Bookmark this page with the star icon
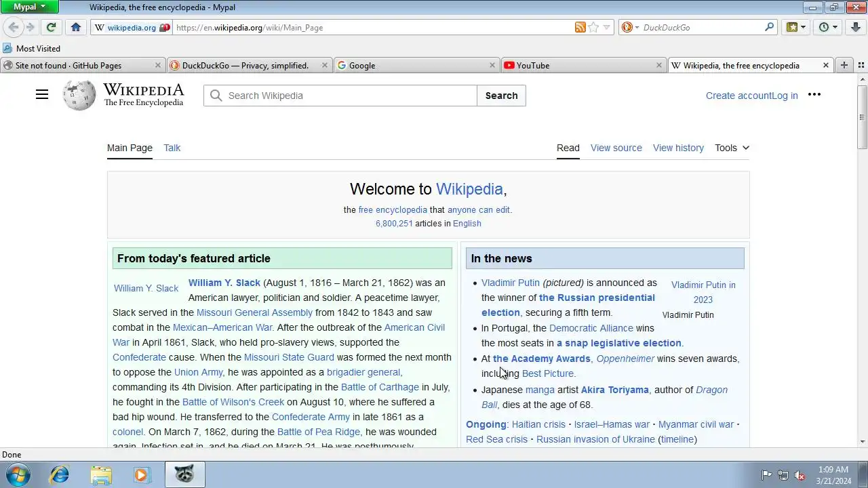This screenshot has width=868, height=488. point(593,27)
